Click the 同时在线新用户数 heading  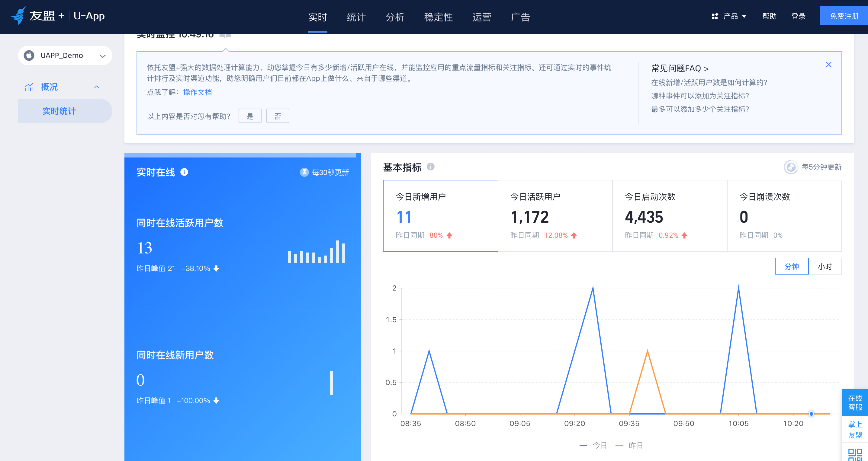pos(175,355)
